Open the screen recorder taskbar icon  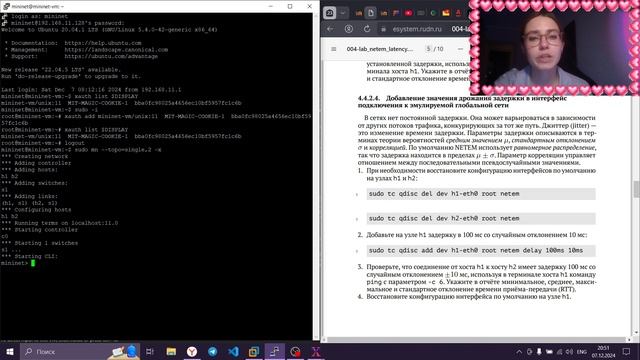tap(295, 351)
